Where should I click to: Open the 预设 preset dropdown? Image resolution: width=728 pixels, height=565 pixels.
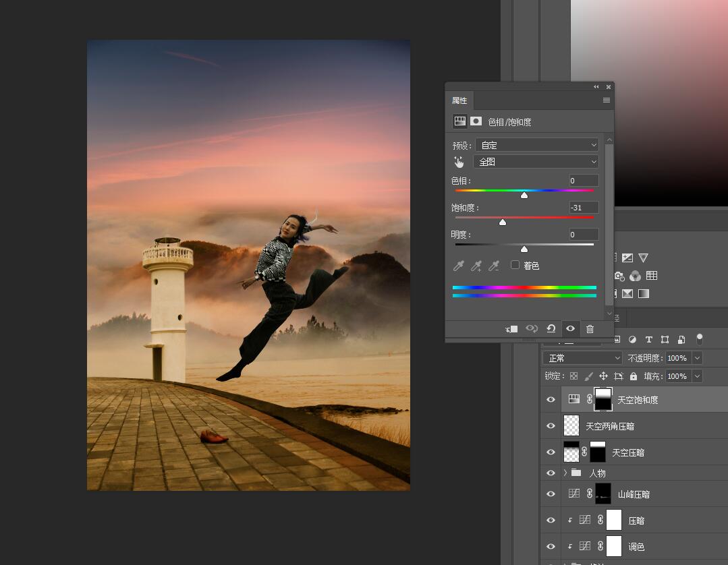tap(536, 145)
